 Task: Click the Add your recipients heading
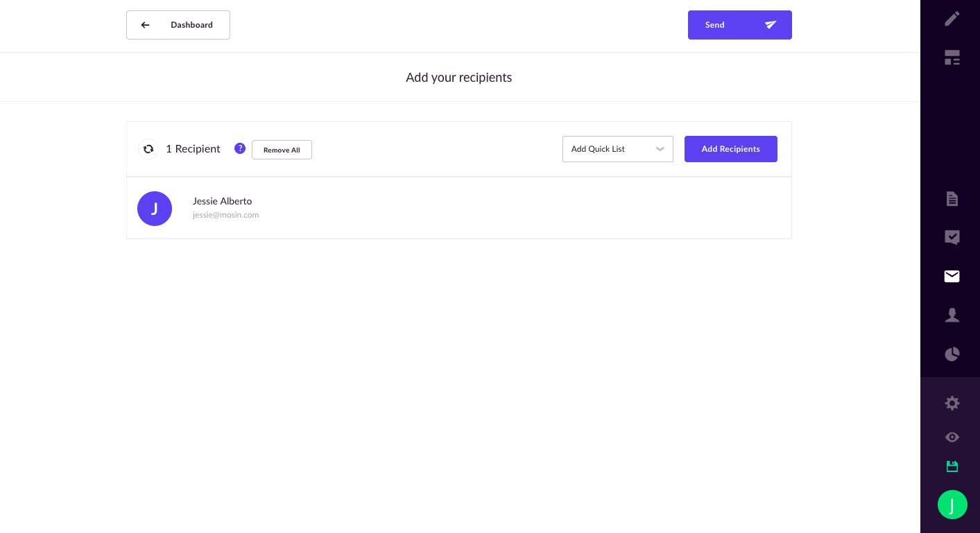[459, 78]
